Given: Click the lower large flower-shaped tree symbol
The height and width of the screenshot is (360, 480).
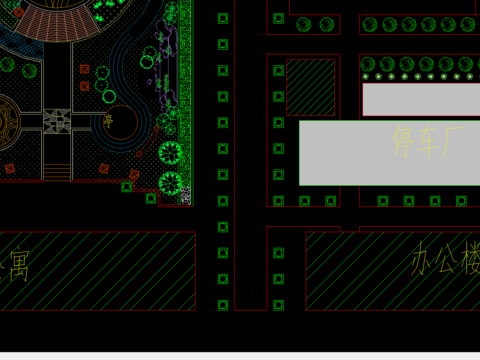Looking at the screenshot, I should click(170, 183).
